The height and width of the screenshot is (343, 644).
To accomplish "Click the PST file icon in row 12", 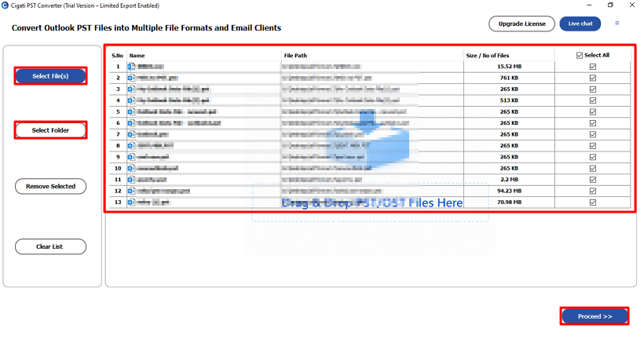I will coord(131,191).
